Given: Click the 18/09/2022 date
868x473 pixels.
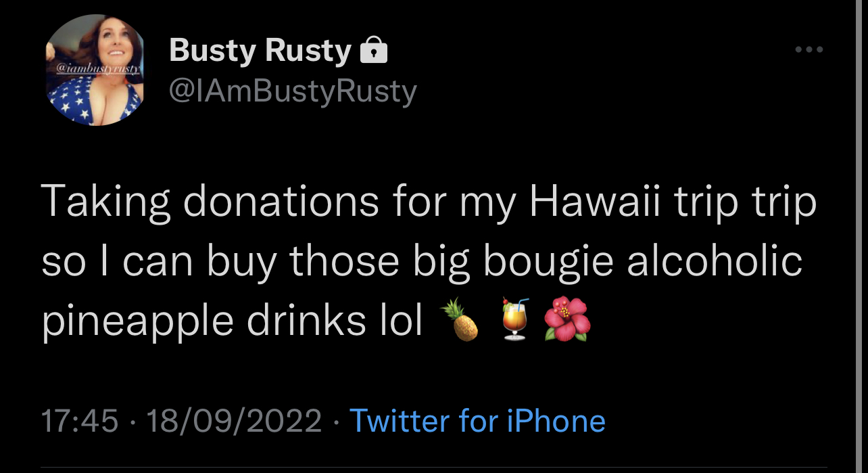Looking at the screenshot, I should pyautogui.click(x=234, y=421).
